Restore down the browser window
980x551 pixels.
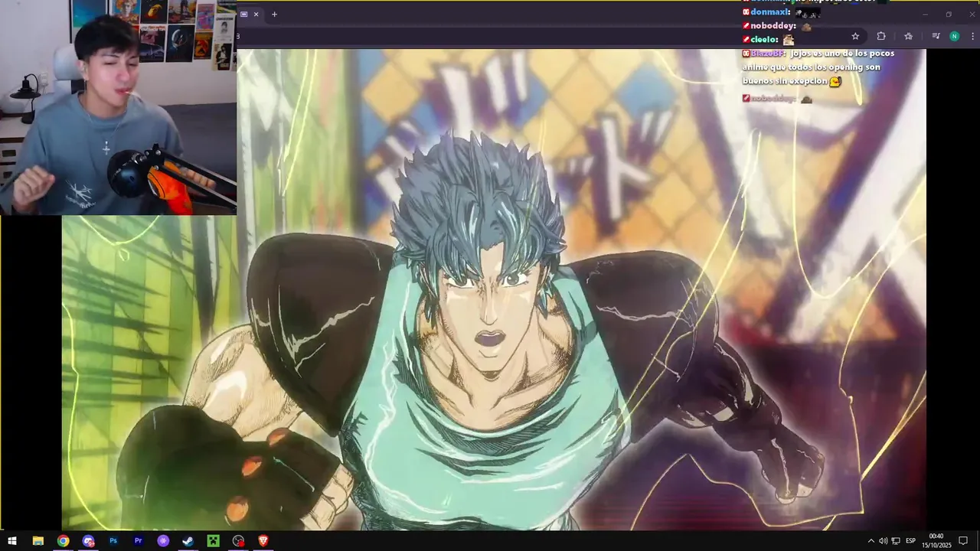pos(949,14)
